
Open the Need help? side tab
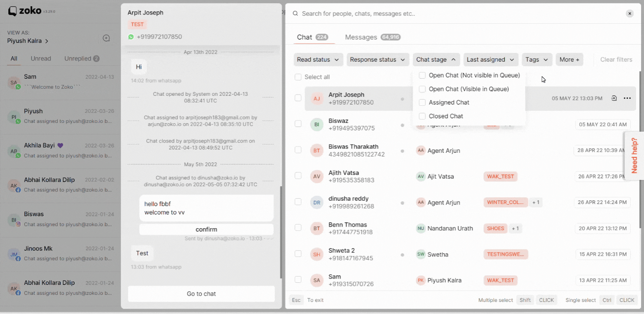[634, 155]
